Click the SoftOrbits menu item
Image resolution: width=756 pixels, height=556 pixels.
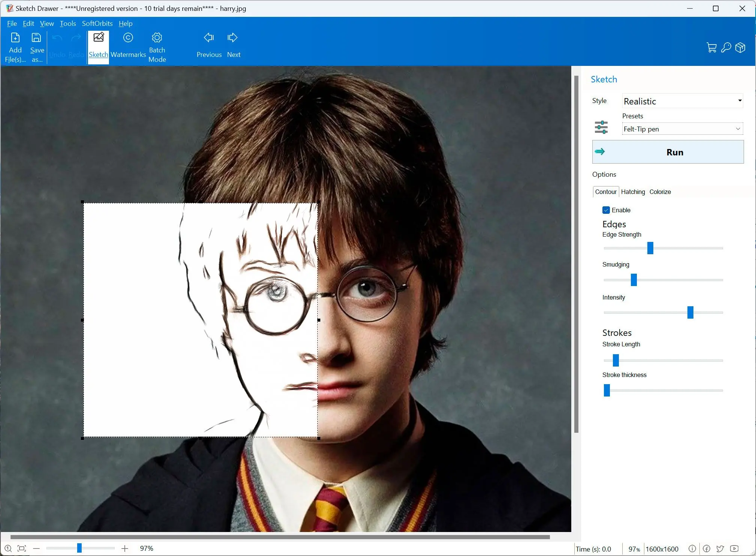[x=97, y=24]
